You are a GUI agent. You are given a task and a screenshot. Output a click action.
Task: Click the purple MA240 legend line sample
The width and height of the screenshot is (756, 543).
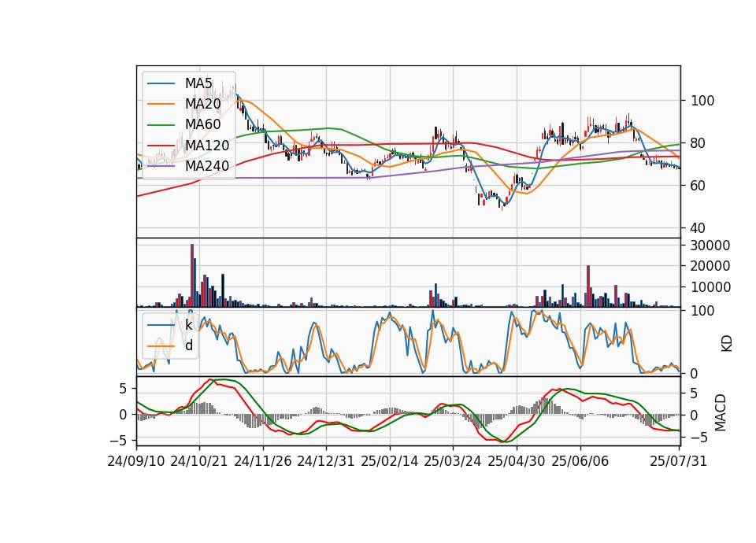coord(161,167)
